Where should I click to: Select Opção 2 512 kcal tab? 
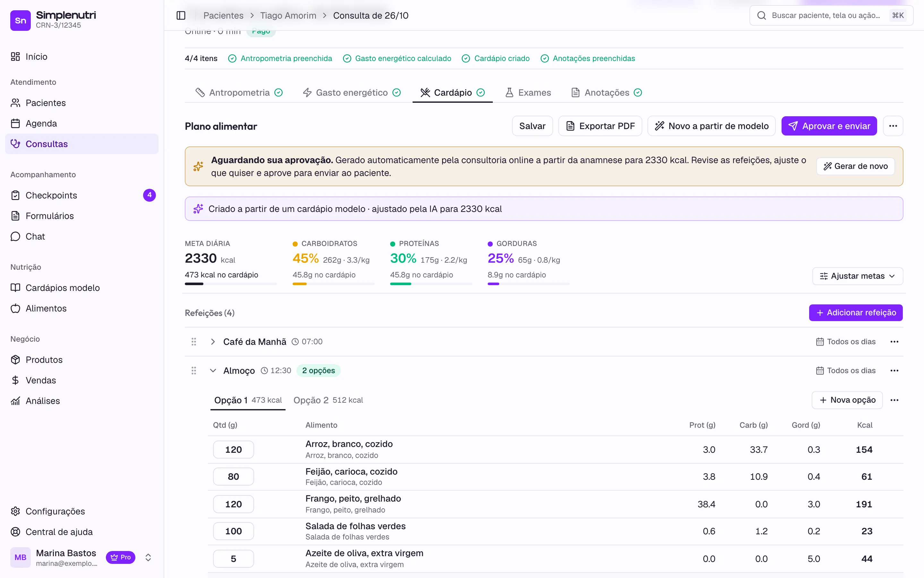[328, 400]
